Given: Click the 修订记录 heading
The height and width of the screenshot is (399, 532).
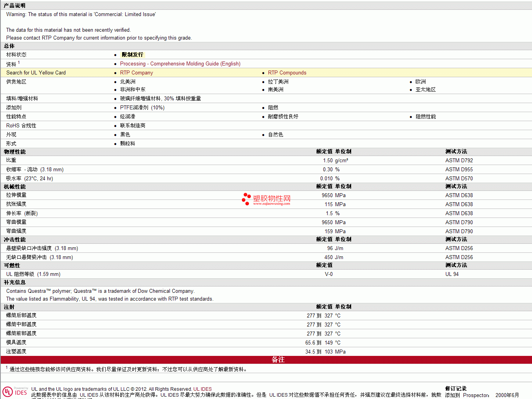Looking at the screenshot, I should click(x=456, y=388).
